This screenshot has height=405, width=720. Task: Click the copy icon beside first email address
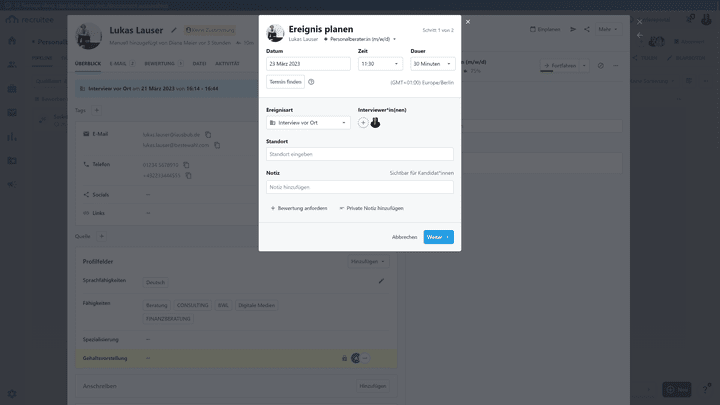(208, 135)
